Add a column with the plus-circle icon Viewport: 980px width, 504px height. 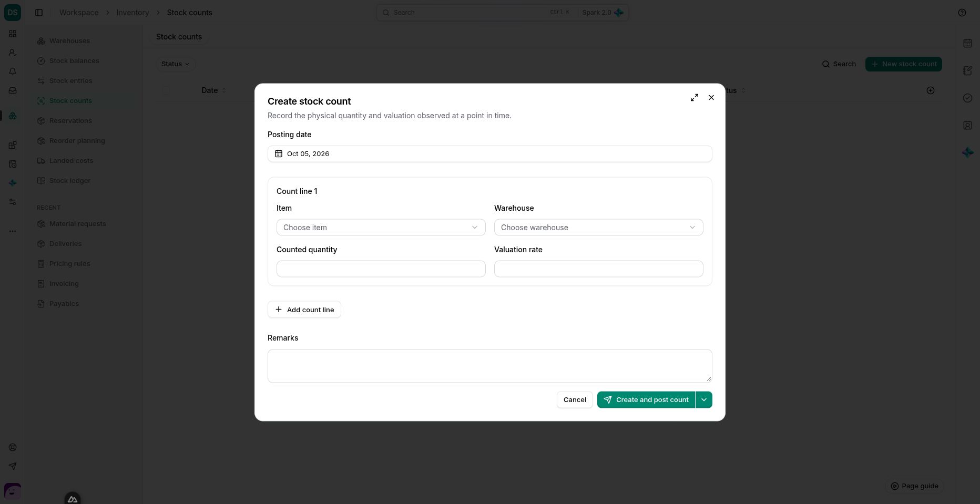(930, 90)
